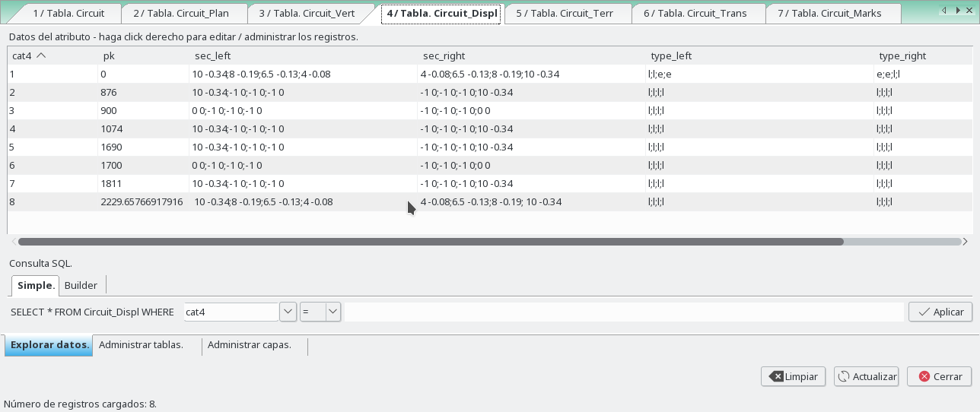The width and height of the screenshot is (980, 412).
Task: Refresh data with Actualizar button
Action: point(866,376)
